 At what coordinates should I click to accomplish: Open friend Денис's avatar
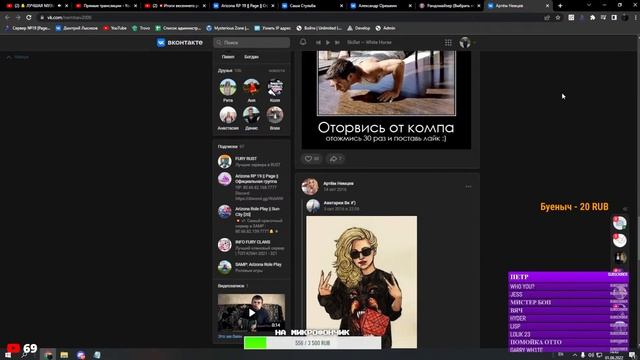click(251, 115)
